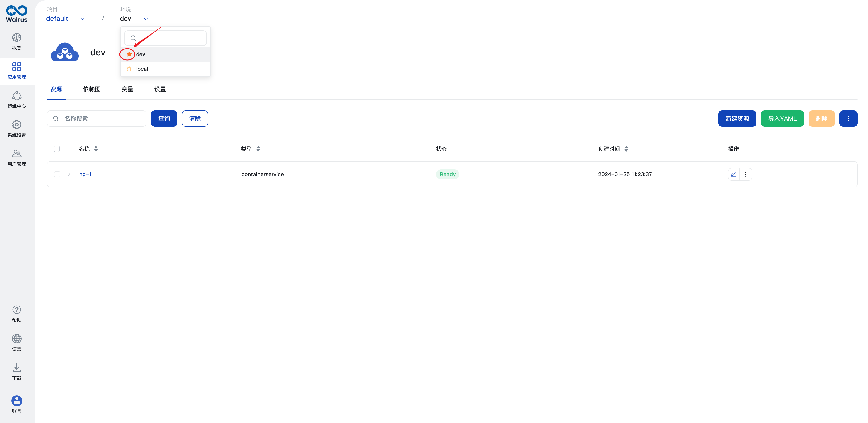The width and height of the screenshot is (868, 423).
Task: Switch to the 设置 settings tab
Action: pyautogui.click(x=160, y=89)
